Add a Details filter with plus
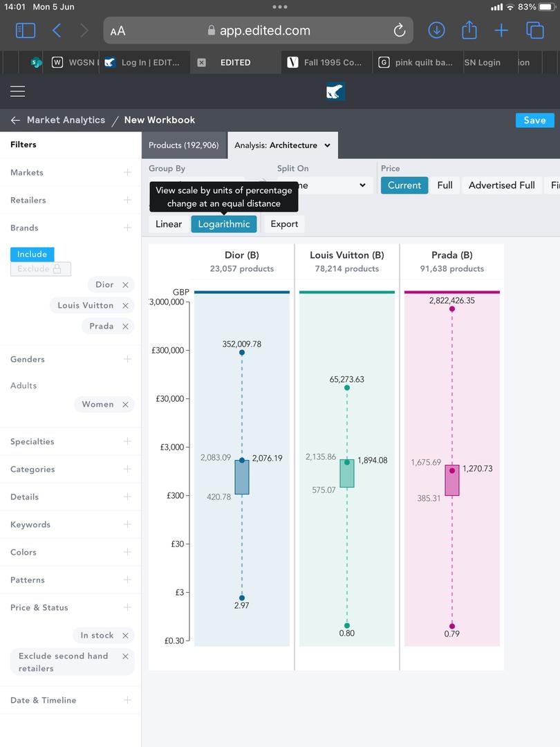 pos(128,497)
